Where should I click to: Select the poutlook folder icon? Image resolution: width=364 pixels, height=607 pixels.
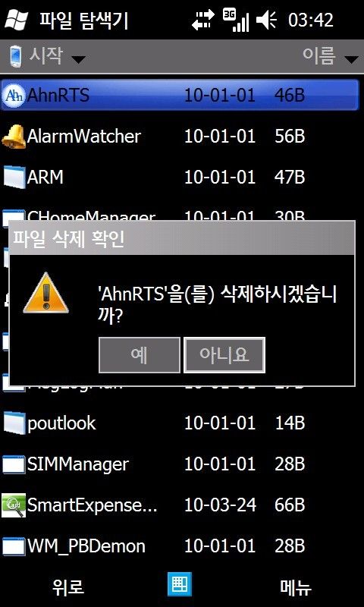14,423
